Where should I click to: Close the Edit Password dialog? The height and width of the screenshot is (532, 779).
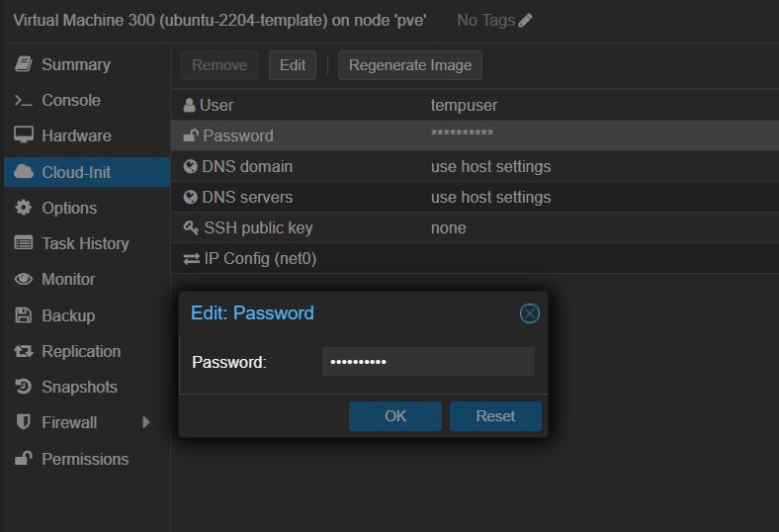pos(530,313)
